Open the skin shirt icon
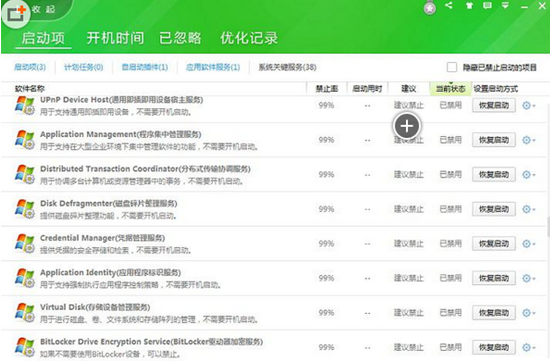The width and height of the screenshot is (550, 361). tap(469, 6)
